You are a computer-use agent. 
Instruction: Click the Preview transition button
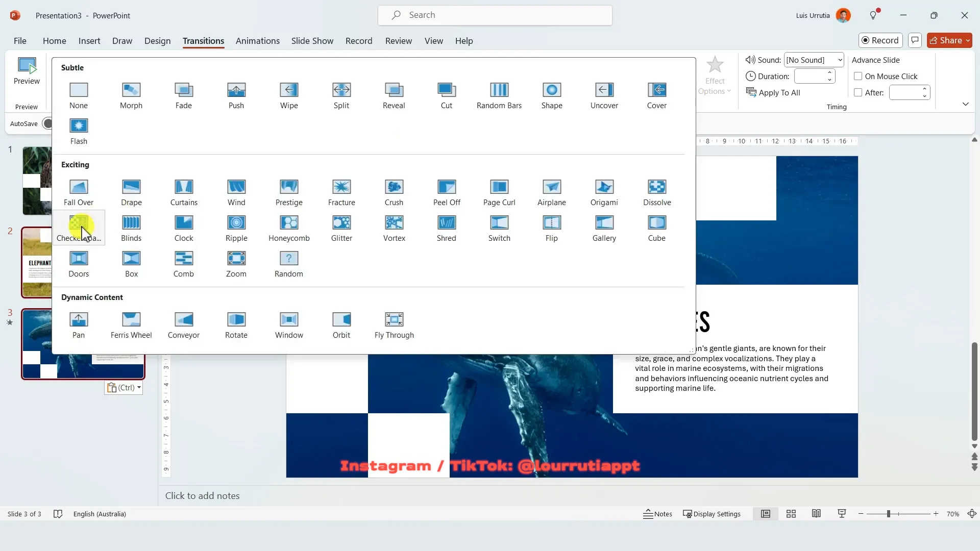(27, 71)
